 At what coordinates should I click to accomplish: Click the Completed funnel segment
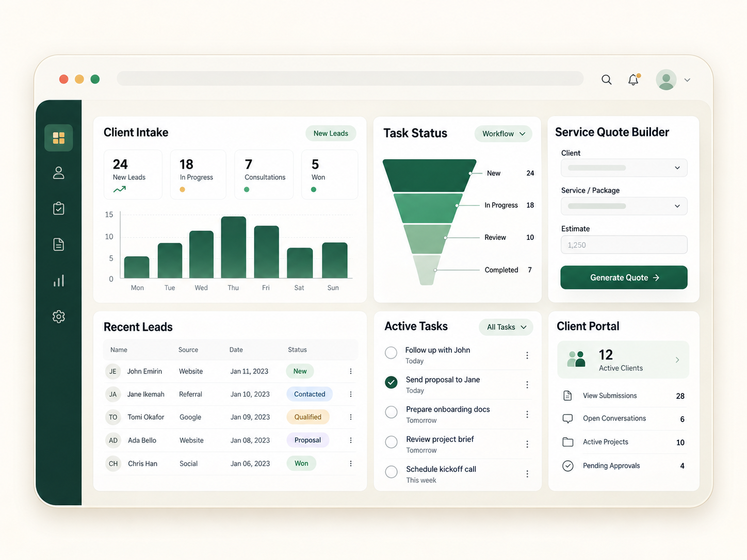click(427, 270)
